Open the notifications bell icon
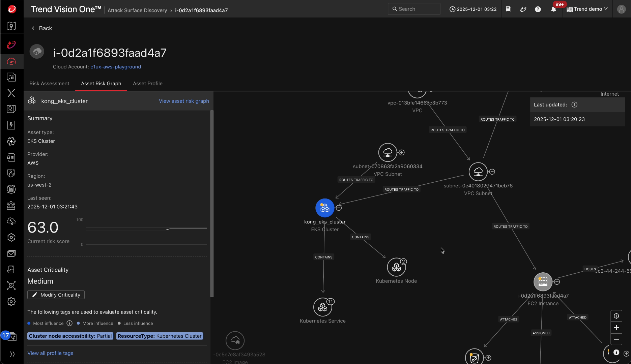 pos(553,9)
